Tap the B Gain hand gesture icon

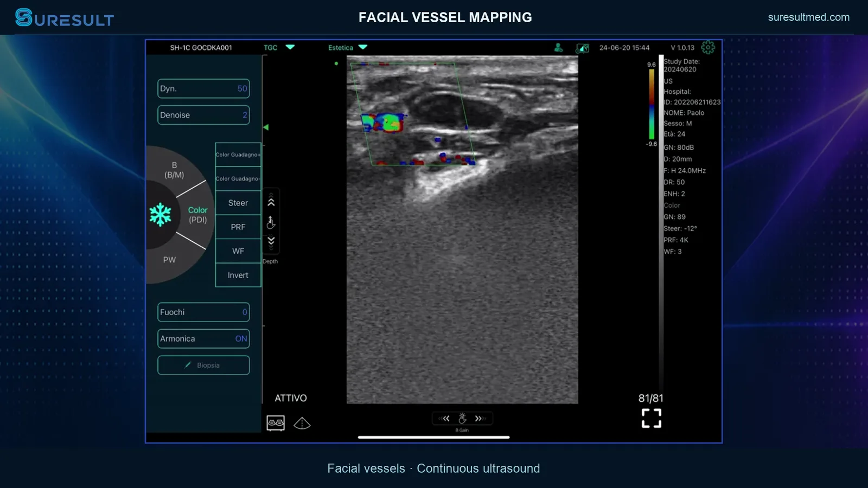[x=462, y=418]
